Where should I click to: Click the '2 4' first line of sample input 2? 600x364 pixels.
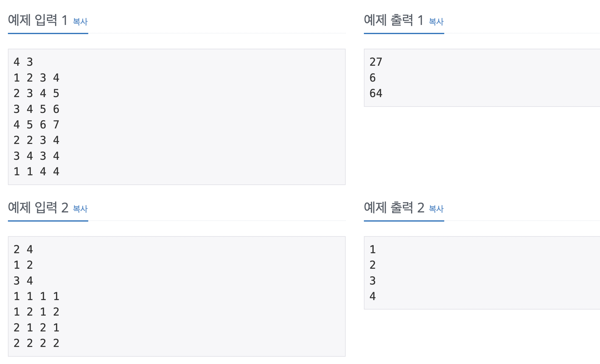coord(23,249)
